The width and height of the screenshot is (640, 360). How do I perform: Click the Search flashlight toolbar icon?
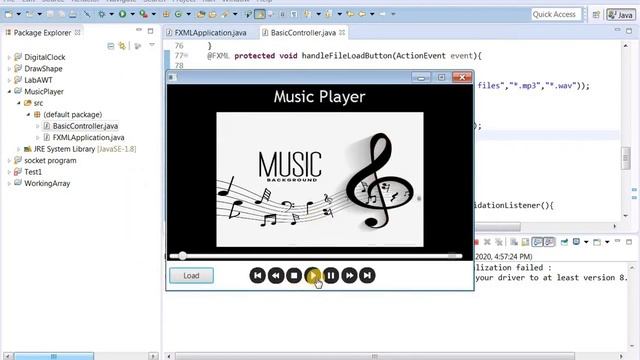coord(225,14)
